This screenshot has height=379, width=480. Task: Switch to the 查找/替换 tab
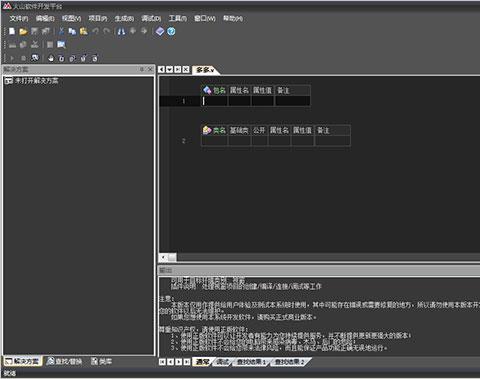(65, 361)
